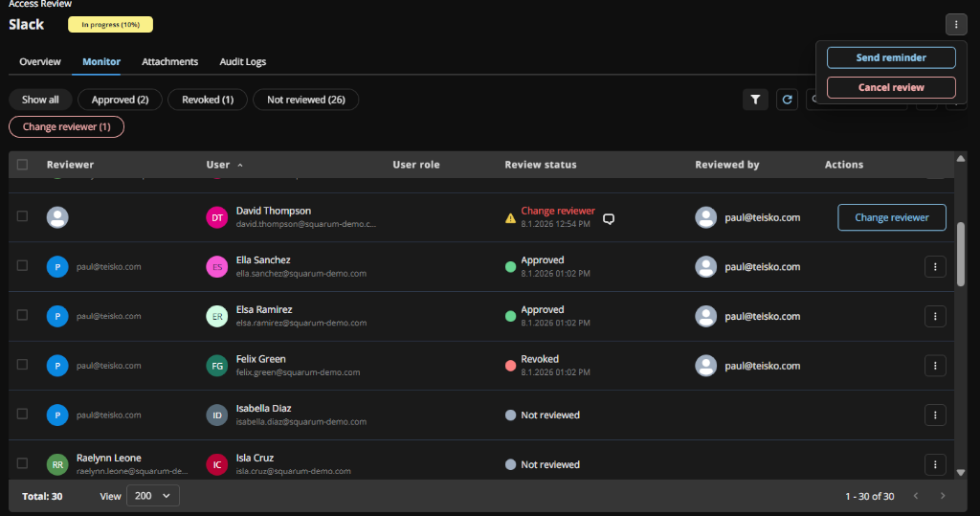Screen dimensions: 980x516
Task: Click User role column header
Action: click(x=416, y=165)
